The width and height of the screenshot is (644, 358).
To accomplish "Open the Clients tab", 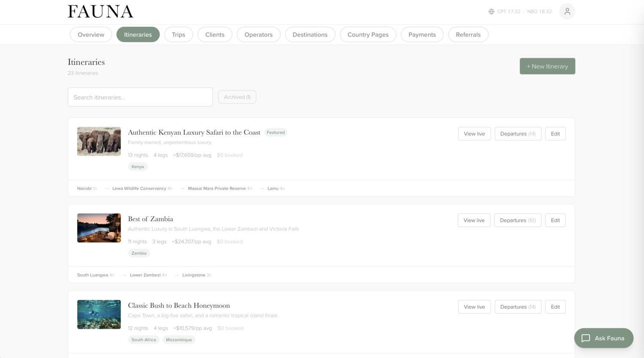I will click(215, 35).
